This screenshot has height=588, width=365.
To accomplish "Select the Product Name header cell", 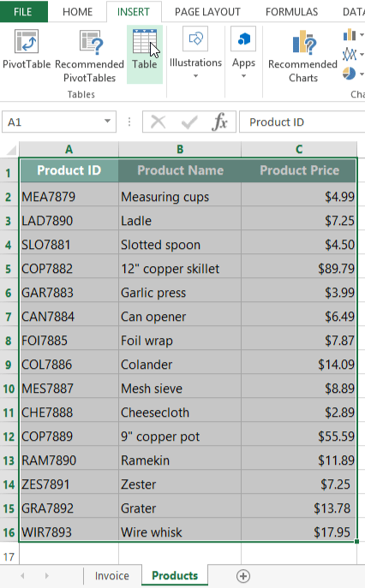I will [x=180, y=170].
